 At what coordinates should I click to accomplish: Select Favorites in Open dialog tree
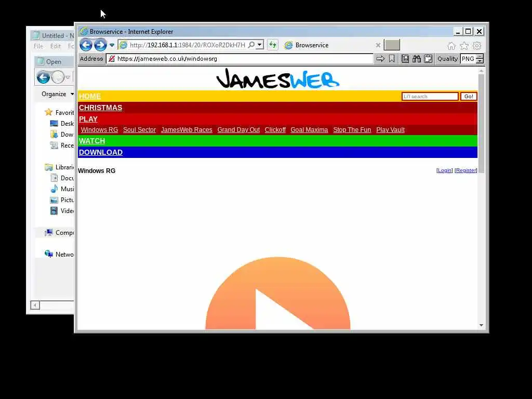[x=59, y=112]
